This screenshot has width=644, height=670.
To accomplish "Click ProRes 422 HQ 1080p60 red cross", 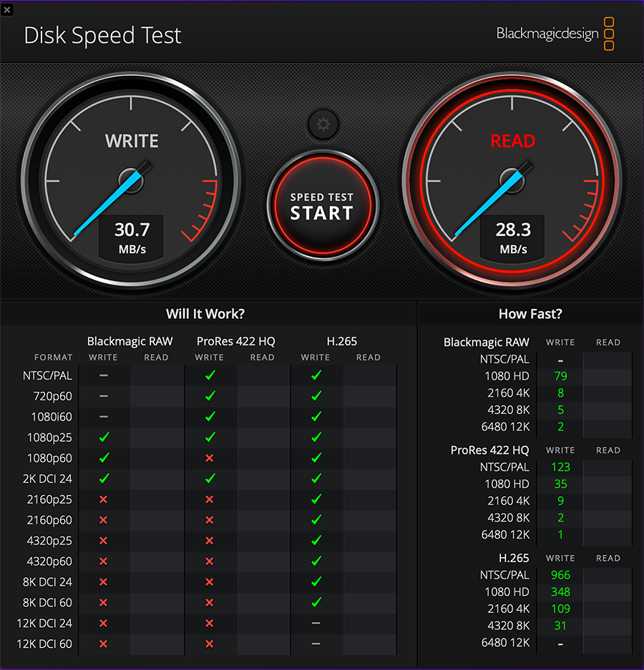I will 210,458.
